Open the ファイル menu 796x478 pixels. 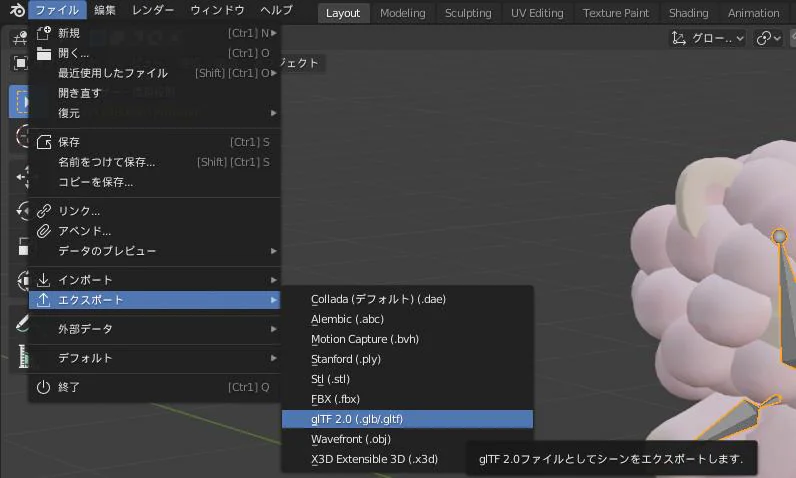point(57,10)
